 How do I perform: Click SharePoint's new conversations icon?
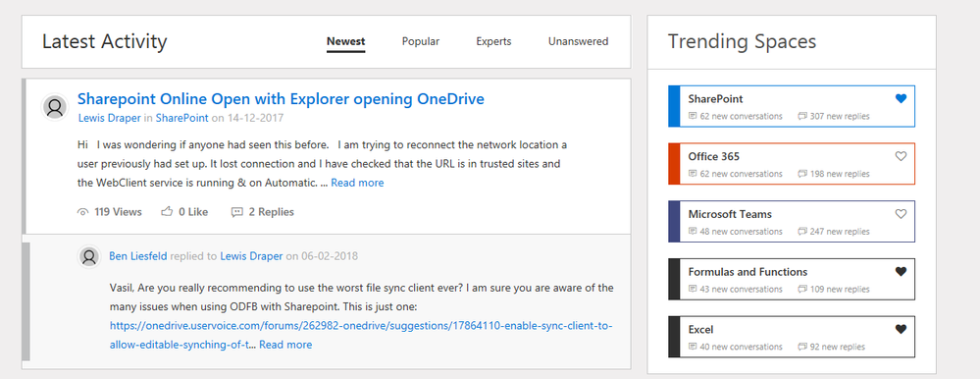(x=693, y=116)
